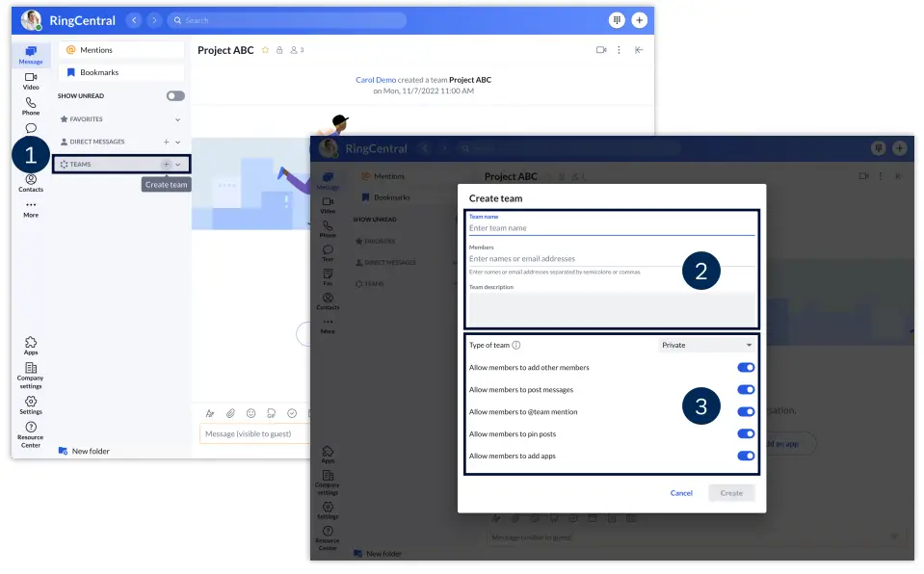The height and width of the screenshot is (574, 924).
Task: Expand the FAVORITES chevron in back window
Action: pos(177,119)
